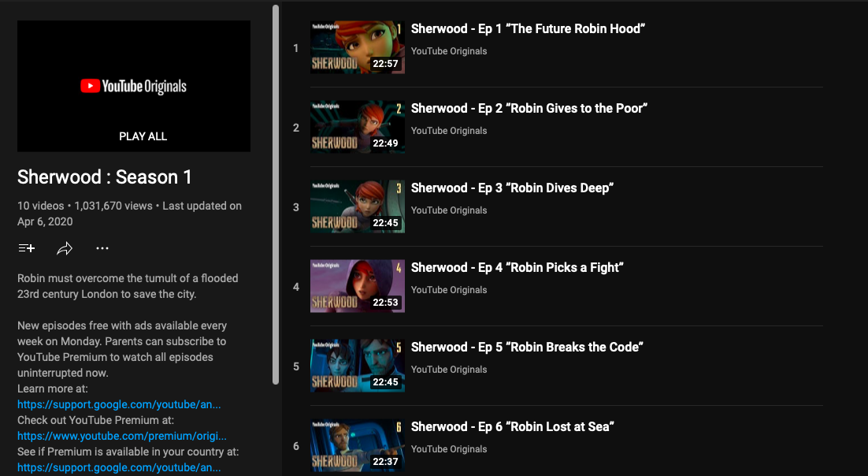Click YouTube Originals channel under Ep 3

(449, 210)
